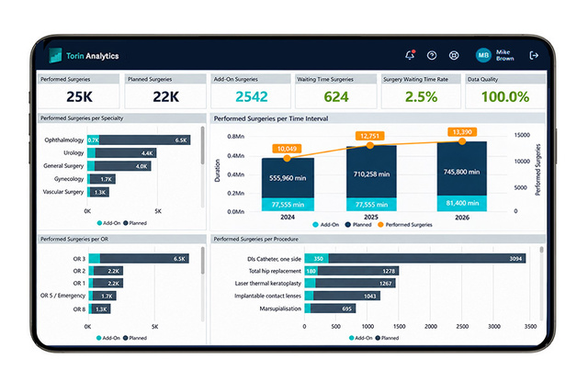Click the OR 8 1.3K bar
This screenshot has height=392, width=588.
pyautogui.click(x=101, y=309)
